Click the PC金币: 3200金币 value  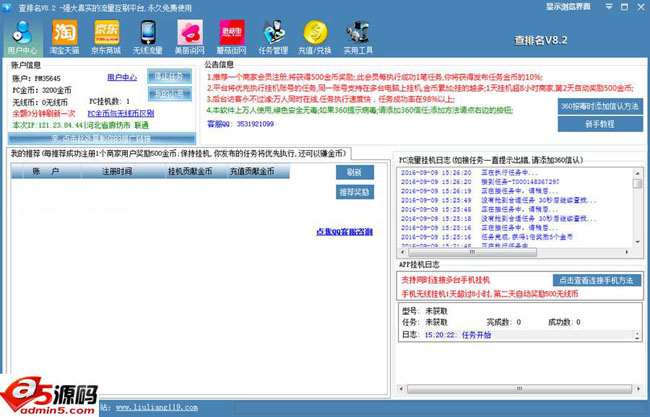(42, 90)
